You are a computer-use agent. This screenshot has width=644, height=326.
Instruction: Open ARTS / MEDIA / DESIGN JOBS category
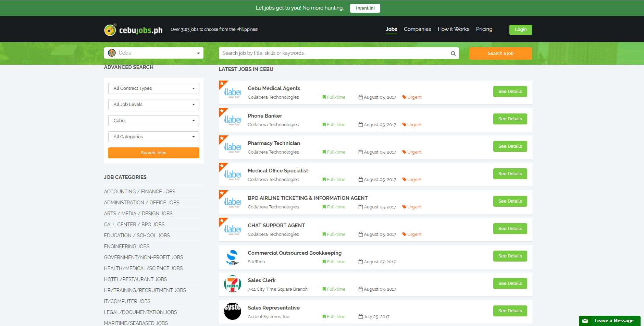pyautogui.click(x=138, y=214)
